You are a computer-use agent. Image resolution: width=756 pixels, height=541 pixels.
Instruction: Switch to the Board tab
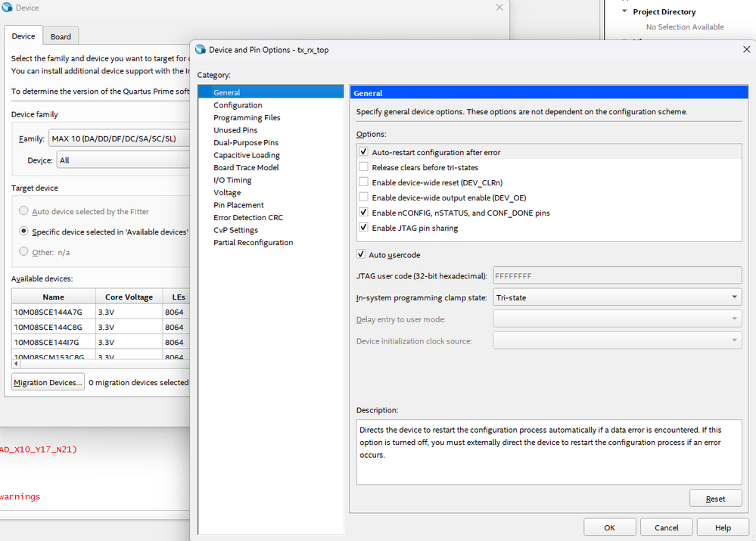61,36
